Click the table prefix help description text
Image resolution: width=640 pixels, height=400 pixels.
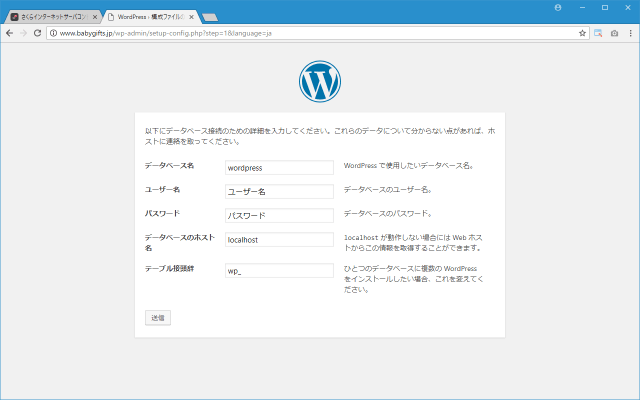tap(413, 279)
